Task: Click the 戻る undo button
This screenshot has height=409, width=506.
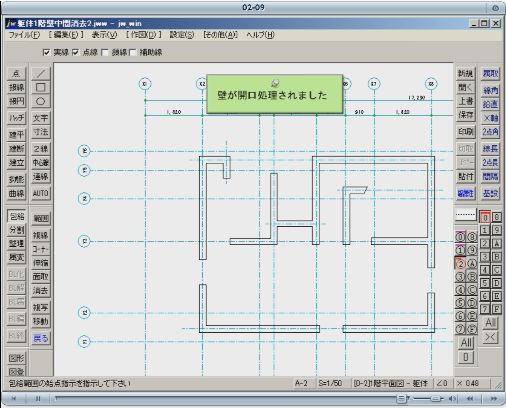Action: tap(41, 338)
